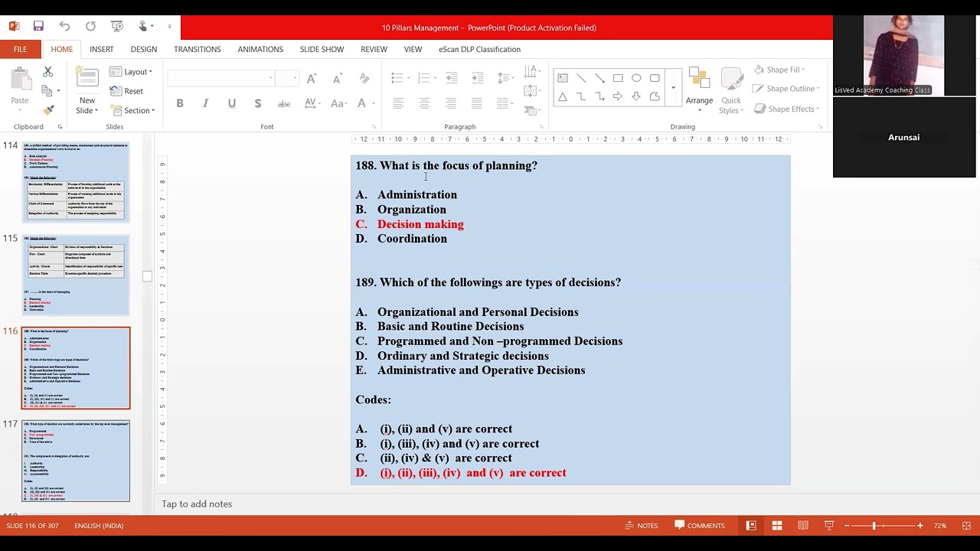Switch to the INSERT tab
Viewport: 980px width, 551px height.
click(x=101, y=49)
